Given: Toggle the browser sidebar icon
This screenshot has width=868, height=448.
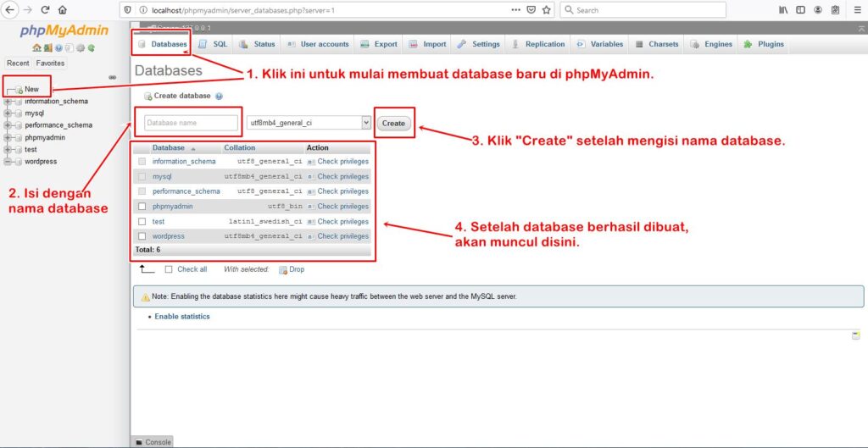Looking at the screenshot, I should click(800, 10).
